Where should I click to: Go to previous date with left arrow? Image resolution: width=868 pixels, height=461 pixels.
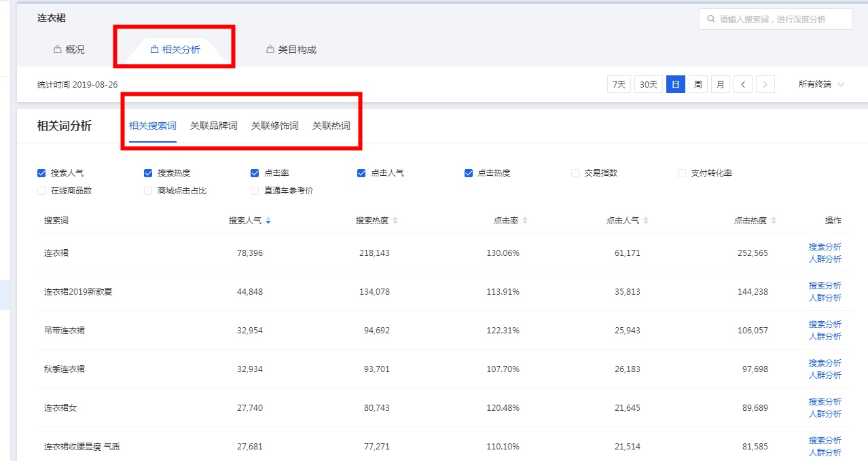pyautogui.click(x=743, y=85)
